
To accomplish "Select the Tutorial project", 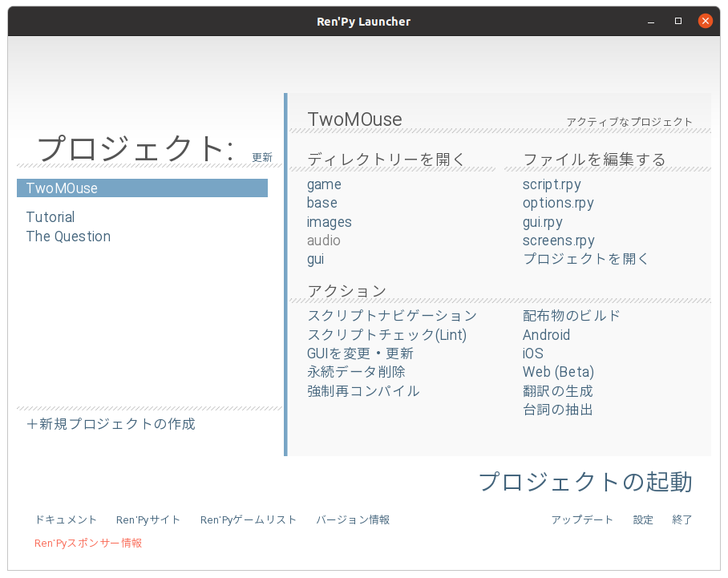I will pos(51,217).
